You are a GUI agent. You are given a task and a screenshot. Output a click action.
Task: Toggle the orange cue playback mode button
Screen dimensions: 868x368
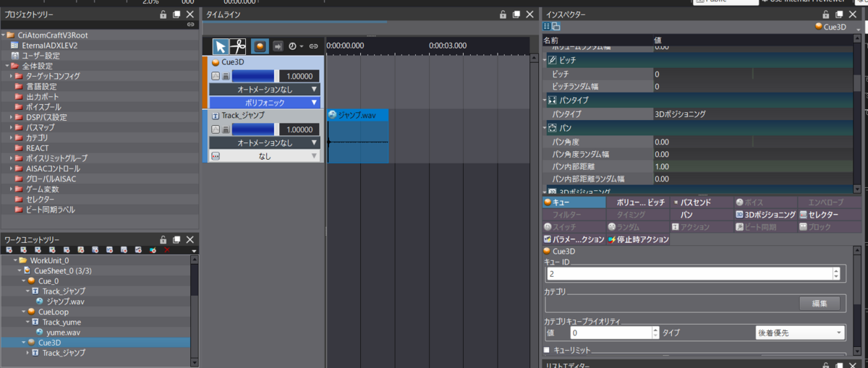[260, 46]
